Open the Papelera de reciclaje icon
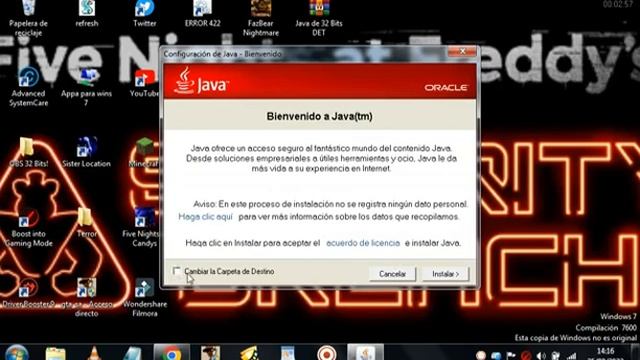 [x=28, y=18]
